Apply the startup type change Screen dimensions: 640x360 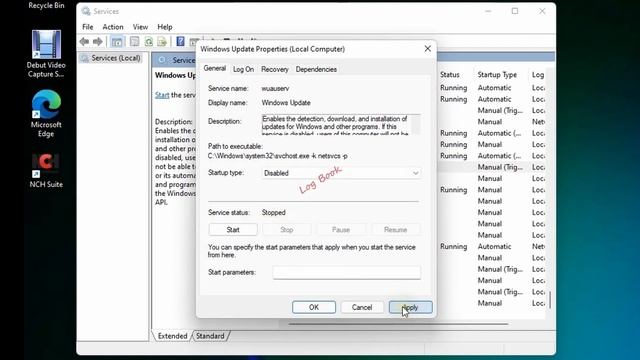tap(411, 307)
